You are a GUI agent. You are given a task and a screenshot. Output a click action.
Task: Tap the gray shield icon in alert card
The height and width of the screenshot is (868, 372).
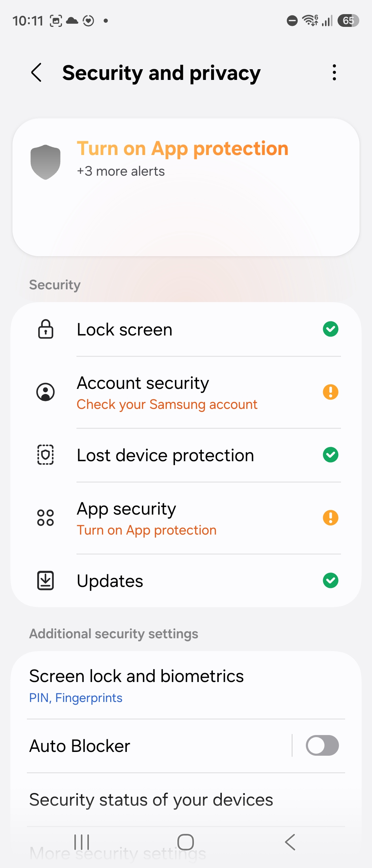[x=45, y=162]
